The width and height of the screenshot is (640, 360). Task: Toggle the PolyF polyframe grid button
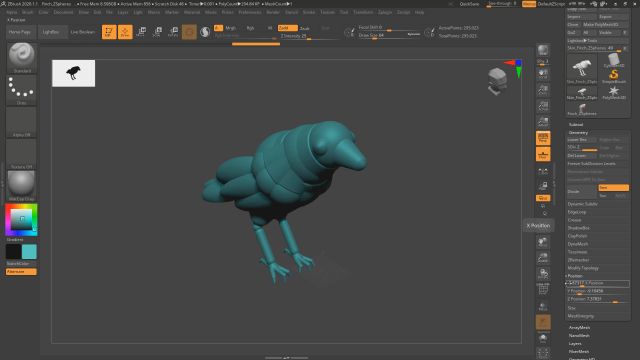[543, 289]
